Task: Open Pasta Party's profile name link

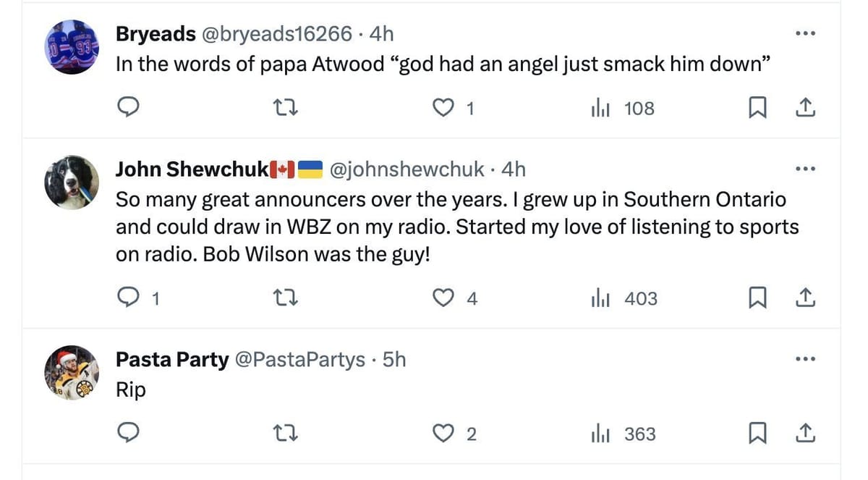Action: click(172, 359)
